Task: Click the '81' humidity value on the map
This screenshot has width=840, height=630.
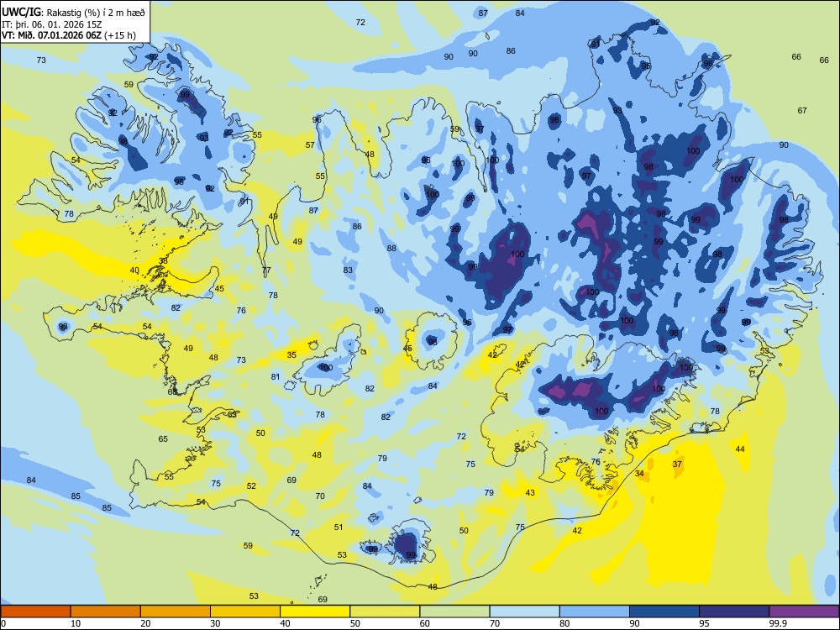Action: (x=276, y=376)
